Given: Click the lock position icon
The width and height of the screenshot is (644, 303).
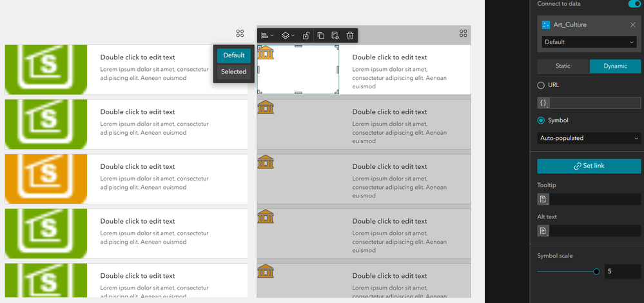Looking at the screenshot, I should [306, 35].
